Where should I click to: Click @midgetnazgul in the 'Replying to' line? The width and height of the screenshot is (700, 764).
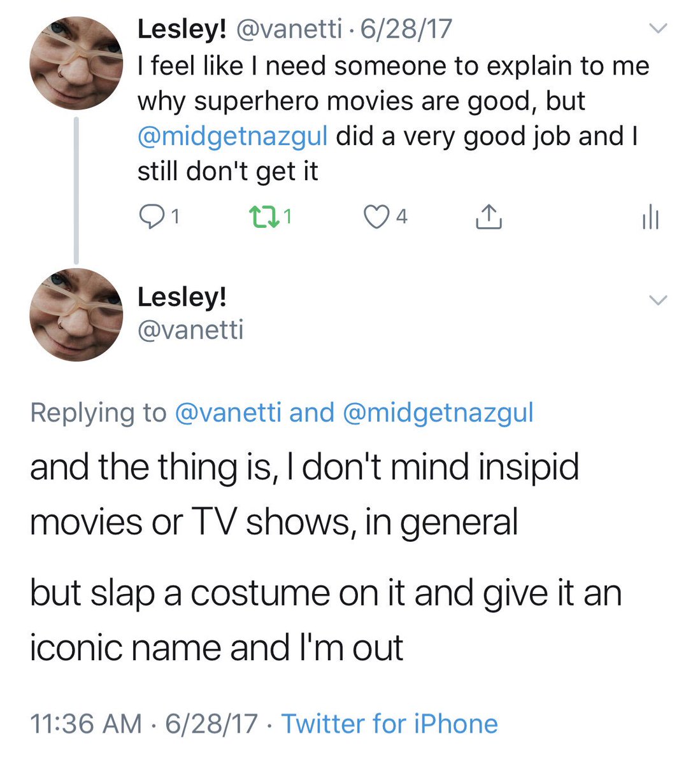click(438, 413)
